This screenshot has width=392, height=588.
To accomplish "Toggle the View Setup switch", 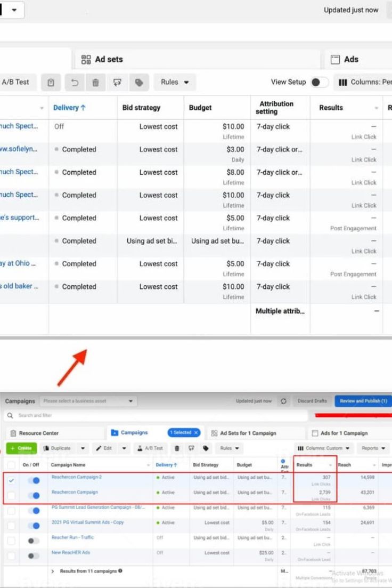I will [x=319, y=82].
